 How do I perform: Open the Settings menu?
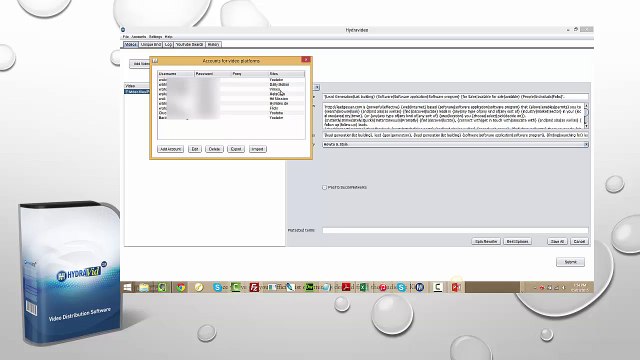tap(156, 37)
